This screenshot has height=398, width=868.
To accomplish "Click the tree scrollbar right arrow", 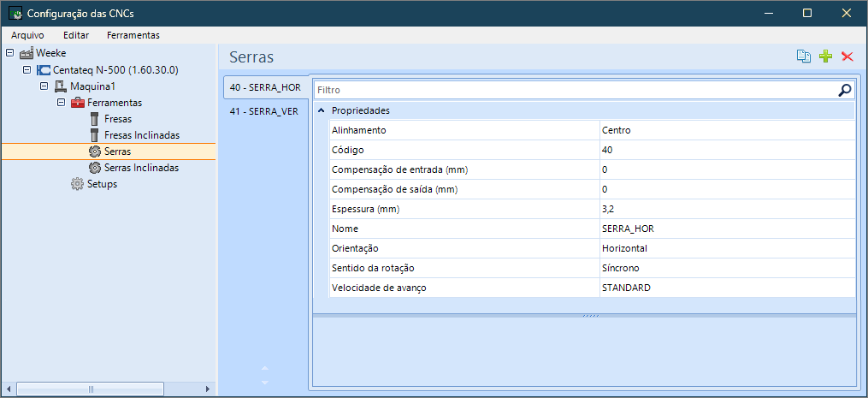I will pyautogui.click(x=208, y=389).
